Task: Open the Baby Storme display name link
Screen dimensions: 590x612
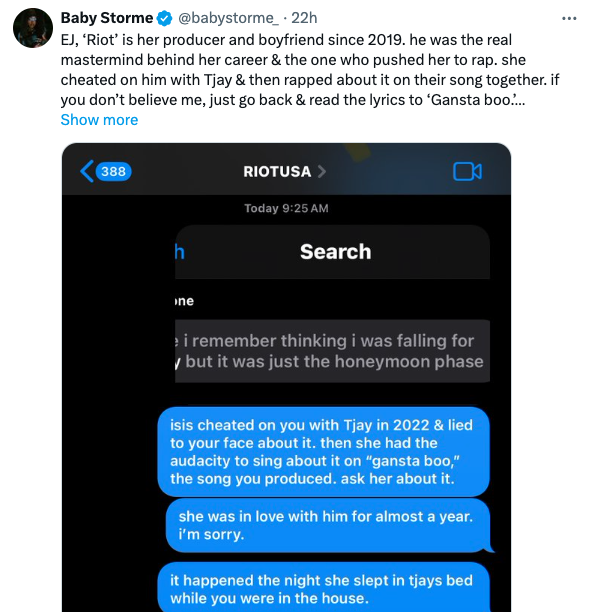Action: coord(107,18)
